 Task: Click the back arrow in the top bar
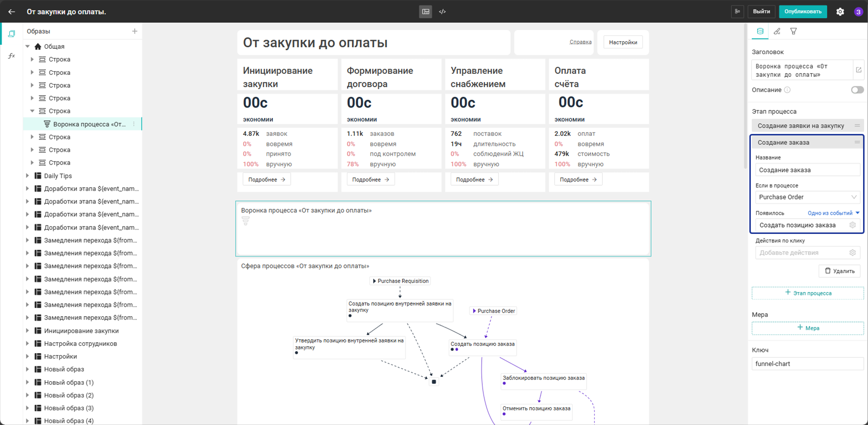pos(12,12)
